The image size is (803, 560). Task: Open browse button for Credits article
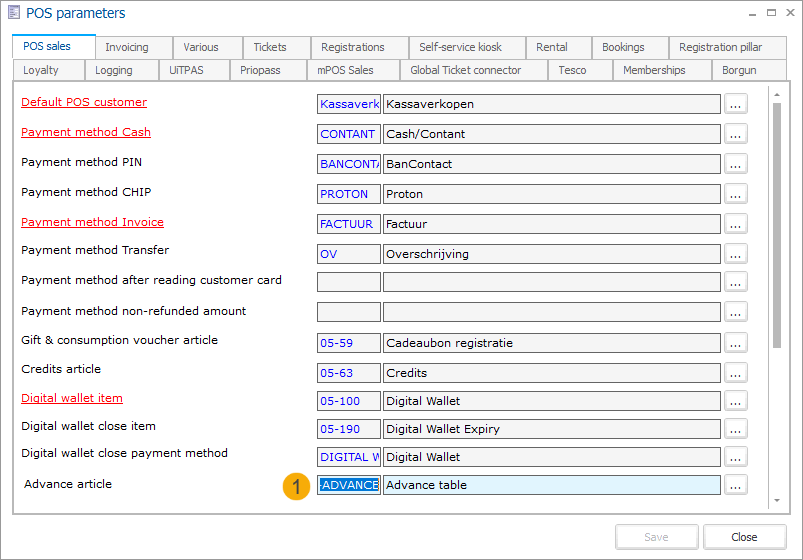(x=736, y=373)
